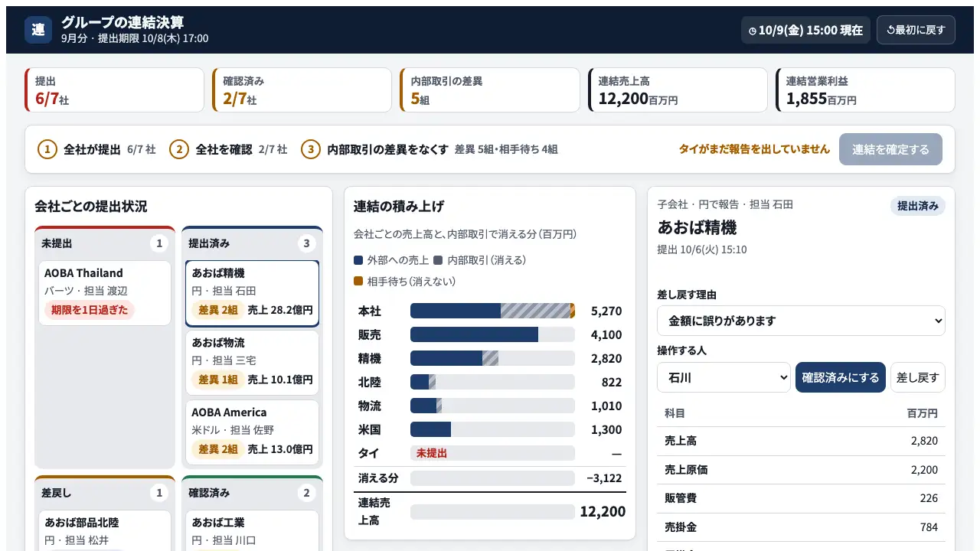Click the 提出済み column count badge
The image size is (980, 551).
pyautogui.click(x=306, y=243)
